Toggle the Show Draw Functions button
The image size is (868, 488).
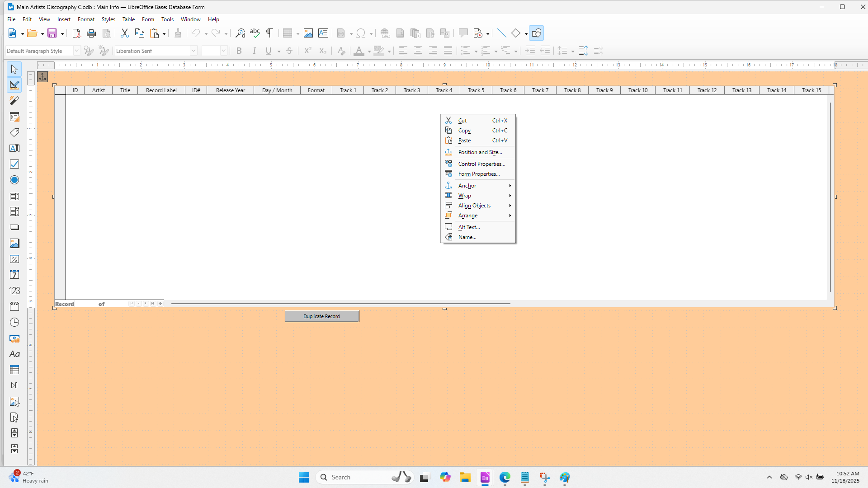(536, 33)
